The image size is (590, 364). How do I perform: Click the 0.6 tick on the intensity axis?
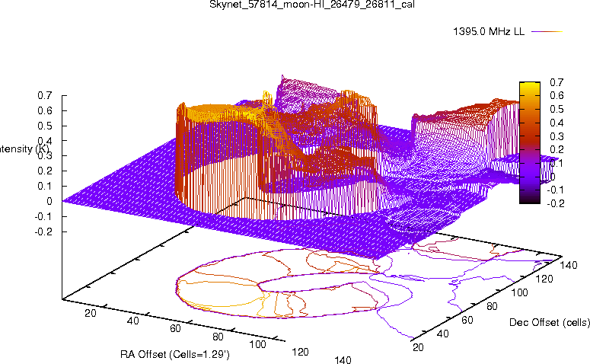click(x=44, y=110)
